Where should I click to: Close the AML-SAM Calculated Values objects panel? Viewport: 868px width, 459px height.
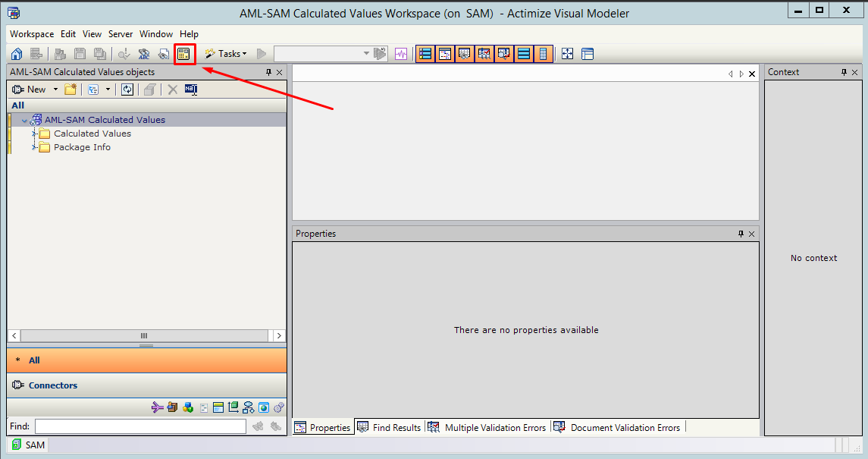(280, 72)
